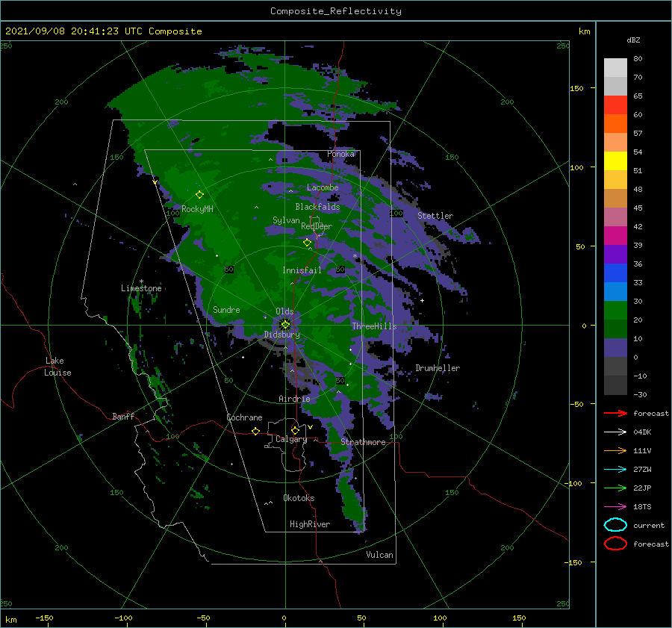Click the Composite_Reflectivity title

coord(335,11)
